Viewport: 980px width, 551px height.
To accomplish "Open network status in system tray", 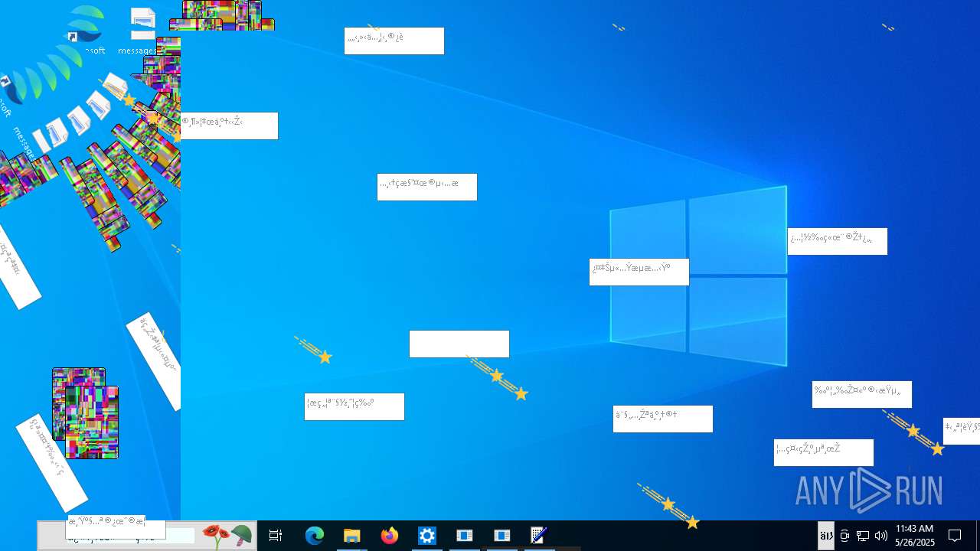I will point(863,536).
